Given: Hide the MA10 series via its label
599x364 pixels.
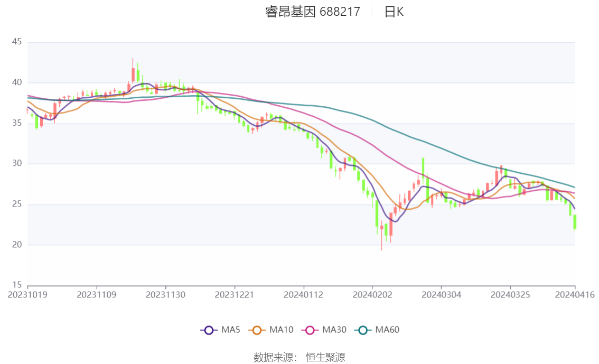Looking at the screenshot, I should (281, 330).
